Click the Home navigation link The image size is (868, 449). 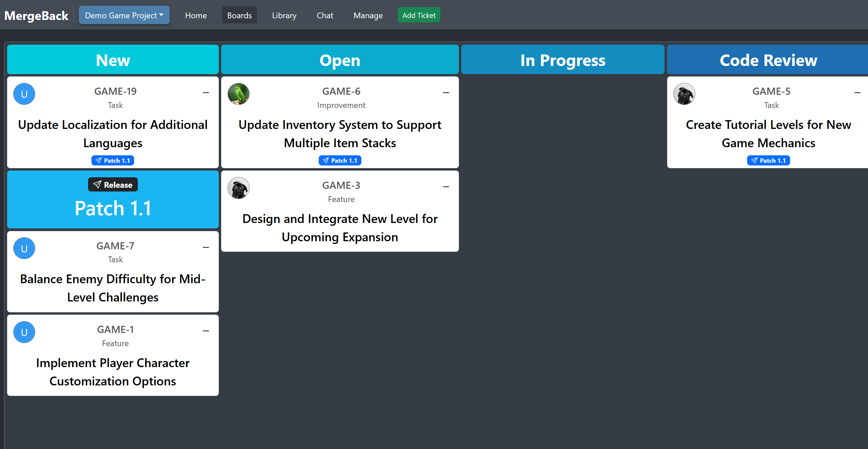[196, 15]
